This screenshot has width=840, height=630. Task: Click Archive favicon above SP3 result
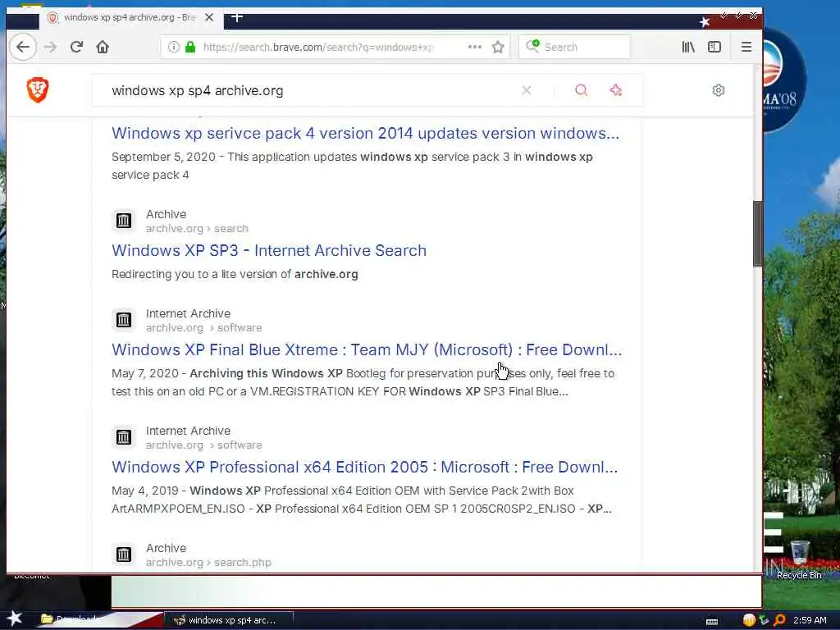(x=124, y=220)
